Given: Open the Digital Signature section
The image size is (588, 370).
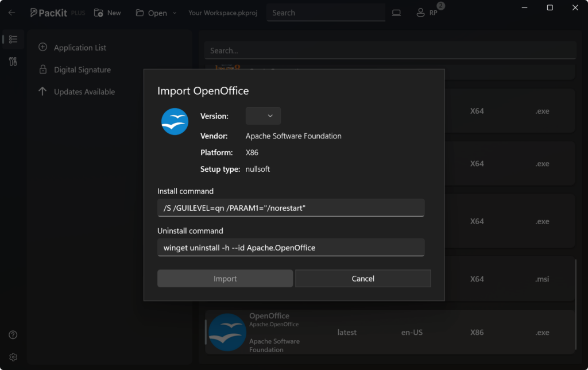Looking at the screenshot, I should click(x=82, y=70).
